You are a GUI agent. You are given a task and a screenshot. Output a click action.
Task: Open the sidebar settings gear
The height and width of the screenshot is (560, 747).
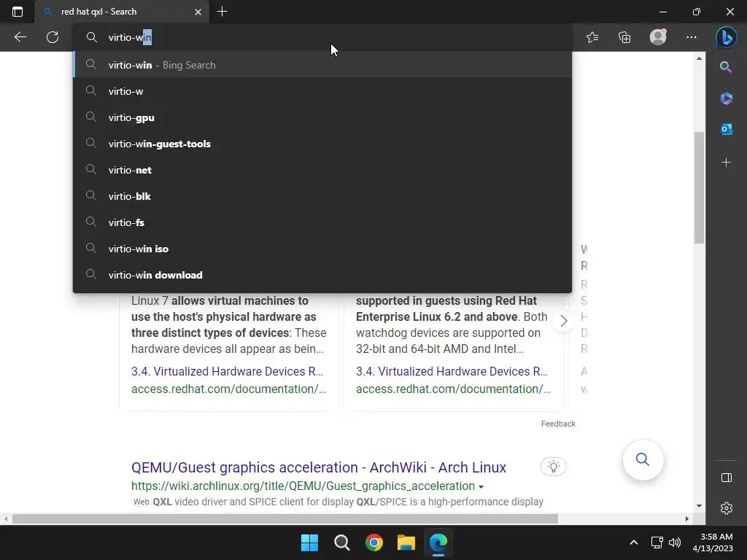click(x=726, y=508)
